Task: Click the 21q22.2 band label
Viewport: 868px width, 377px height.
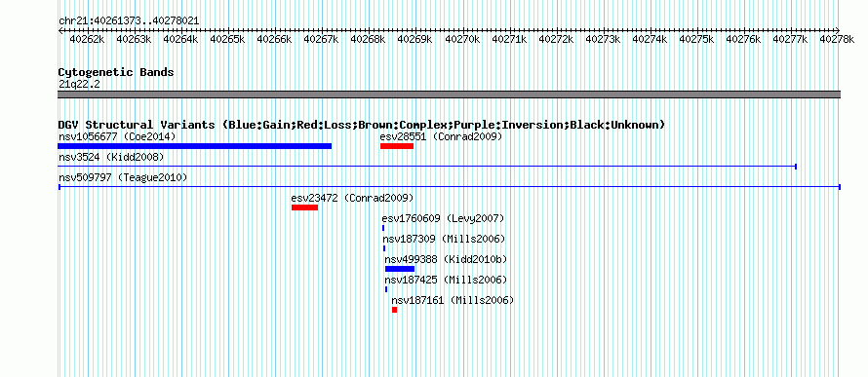Action: click(x=79, y=85)
